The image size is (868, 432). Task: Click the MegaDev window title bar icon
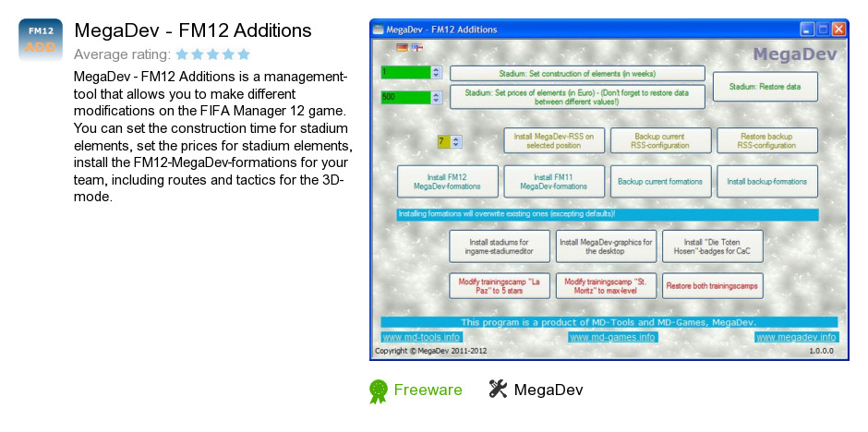click(x=378, y=30)
